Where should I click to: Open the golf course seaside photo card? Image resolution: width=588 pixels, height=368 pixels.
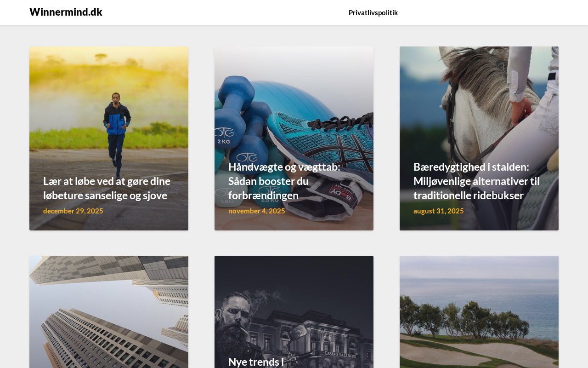point(479,312)
